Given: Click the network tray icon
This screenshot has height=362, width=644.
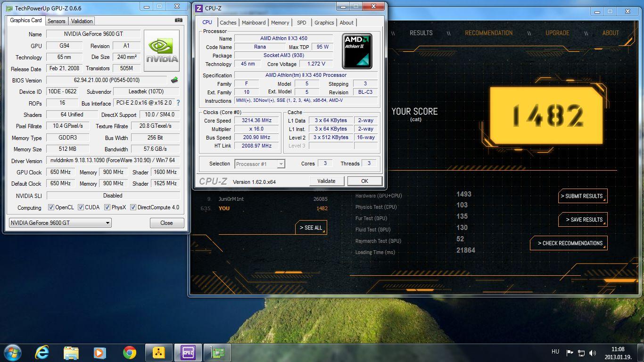Looking at the screenshot, I should click(581, 353).
